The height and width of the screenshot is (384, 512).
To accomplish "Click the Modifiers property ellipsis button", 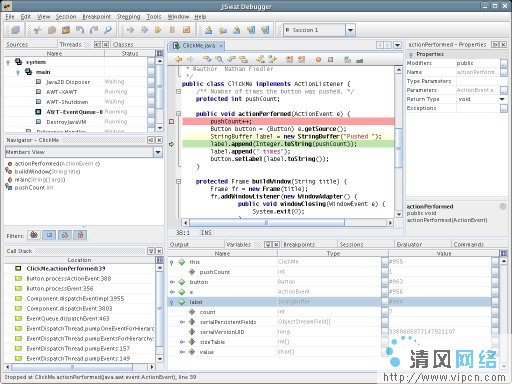I will click(503, 63).
